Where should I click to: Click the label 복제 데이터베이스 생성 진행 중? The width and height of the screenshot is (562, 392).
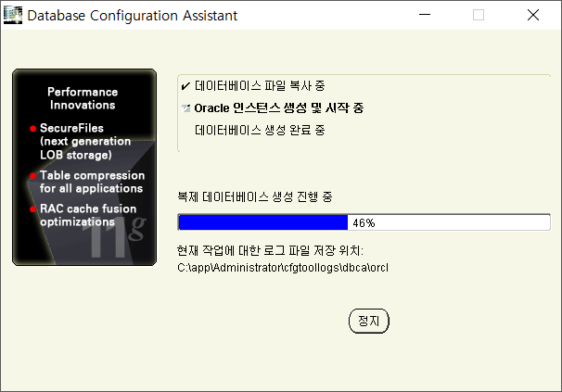pyautogui.click(x=255, y=196)
